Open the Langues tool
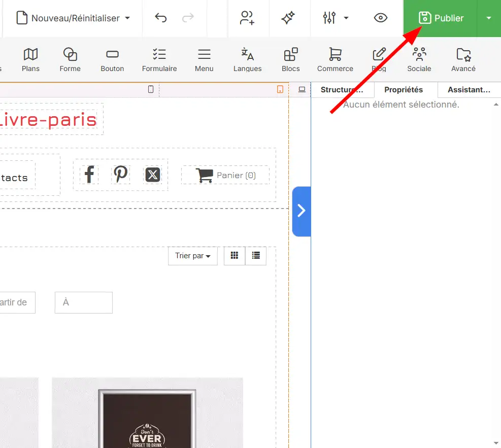 tap(248, 60)
